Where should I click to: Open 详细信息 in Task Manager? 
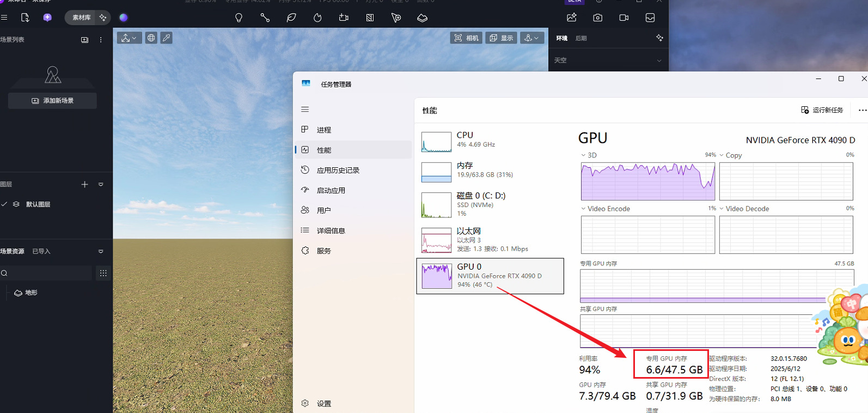(353, 230)
